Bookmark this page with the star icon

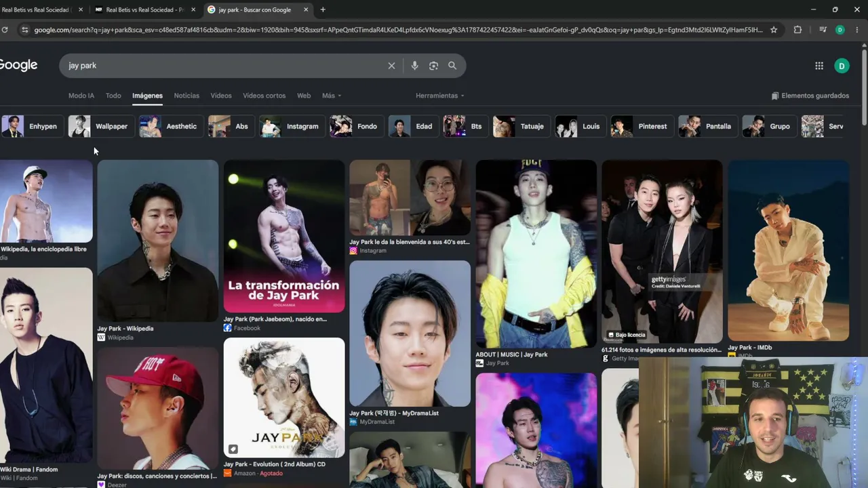tap(774, 30)
